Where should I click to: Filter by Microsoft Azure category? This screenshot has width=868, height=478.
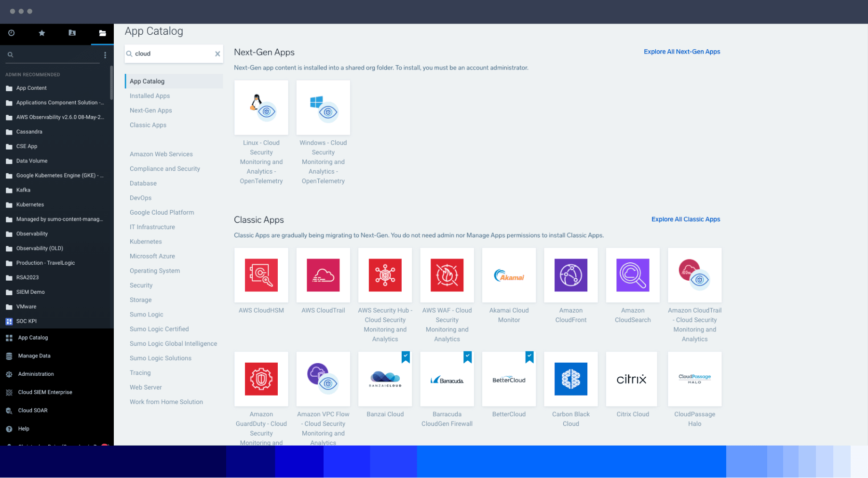tap(152, 256)
